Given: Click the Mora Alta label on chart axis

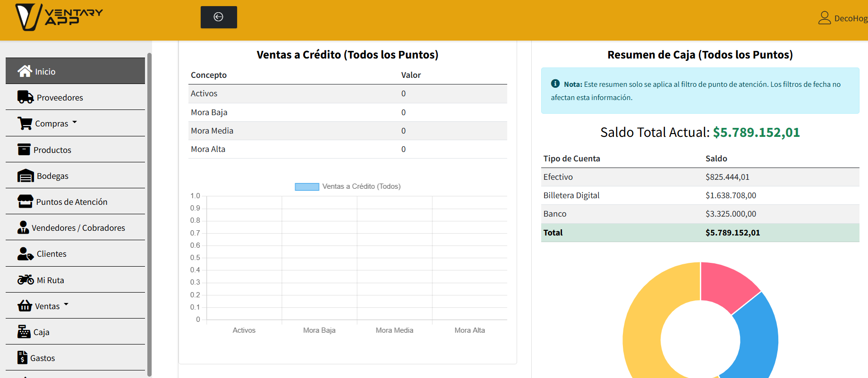Looking at the screenshot, I should point(469,330).
